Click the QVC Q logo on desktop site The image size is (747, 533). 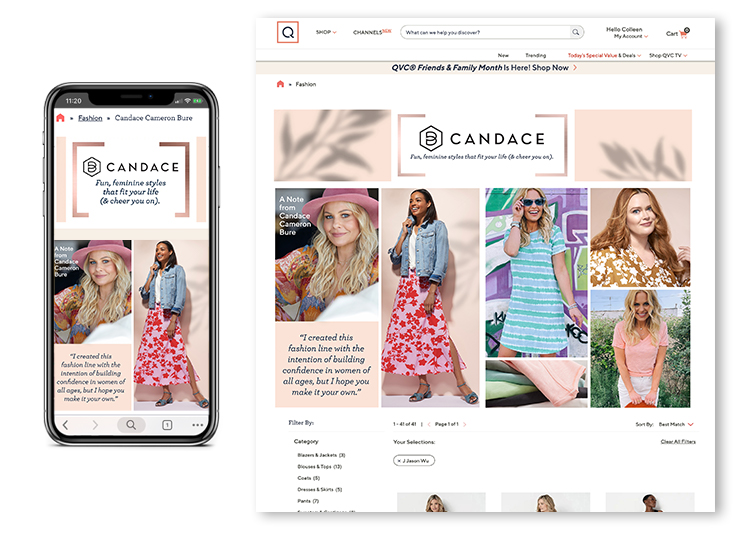pyautogui.click(x=288, y=32)
